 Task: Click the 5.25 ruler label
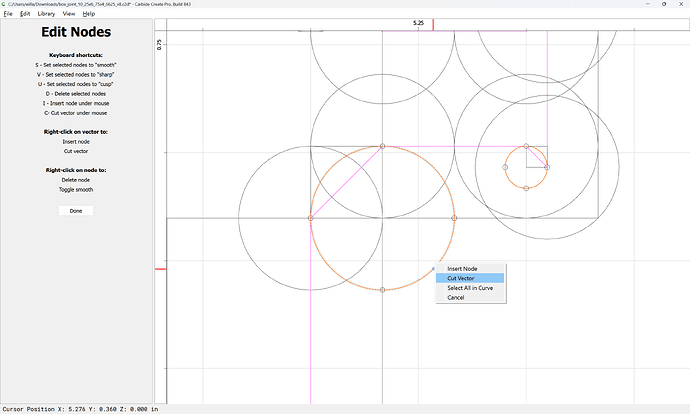point(418,23)
